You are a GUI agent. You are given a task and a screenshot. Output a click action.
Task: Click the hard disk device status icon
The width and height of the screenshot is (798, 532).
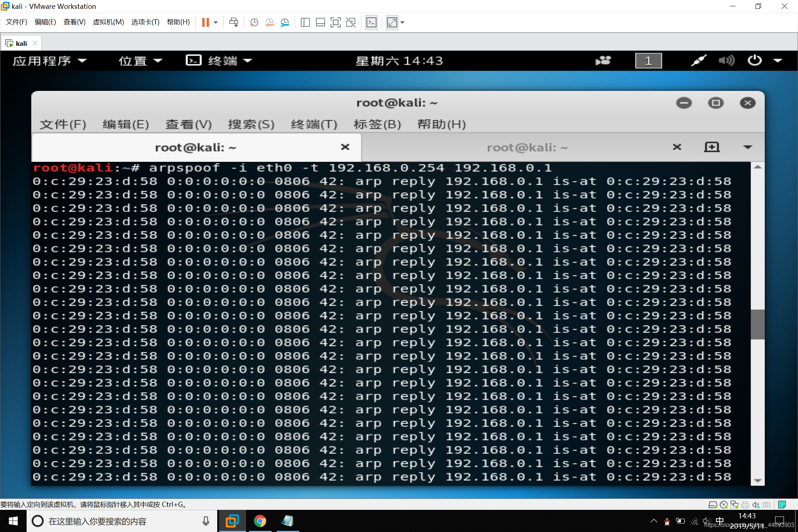pyautogui.click(x=713, y=505)
